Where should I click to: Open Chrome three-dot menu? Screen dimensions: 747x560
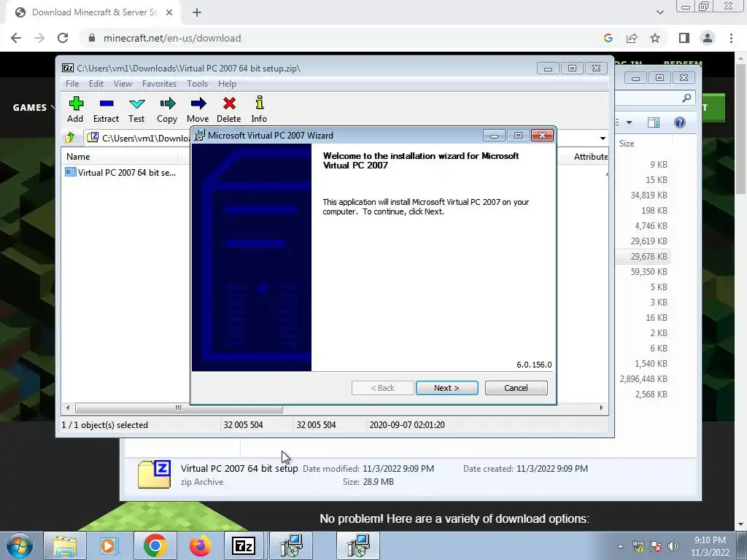click(x=731, y=38)
